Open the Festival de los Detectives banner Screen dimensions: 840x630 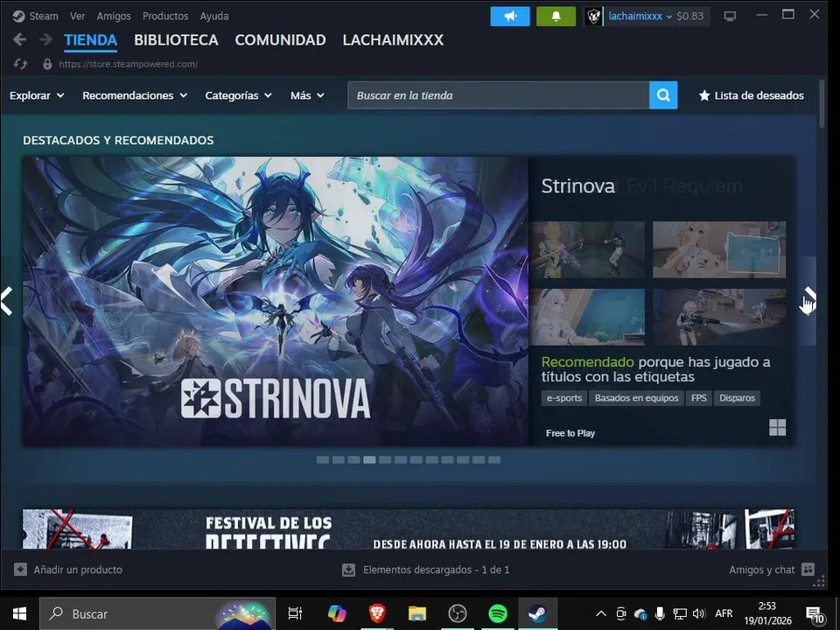pos(409,528)
